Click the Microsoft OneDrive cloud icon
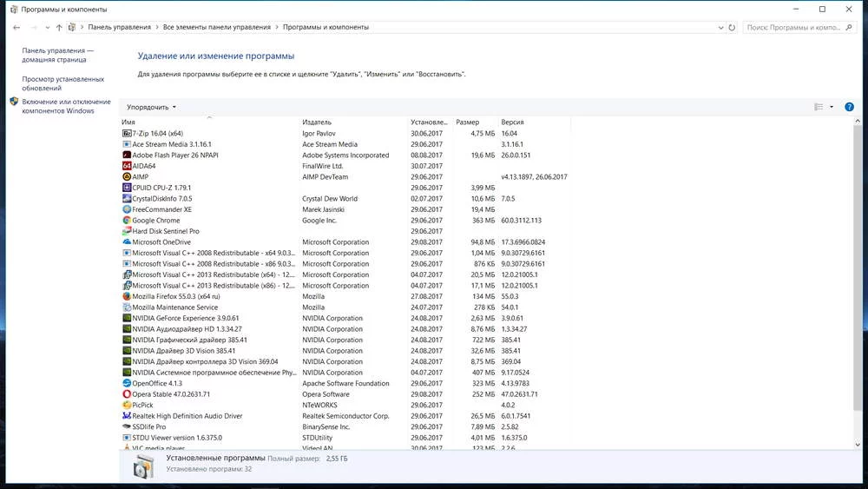 tap(127, 242)
